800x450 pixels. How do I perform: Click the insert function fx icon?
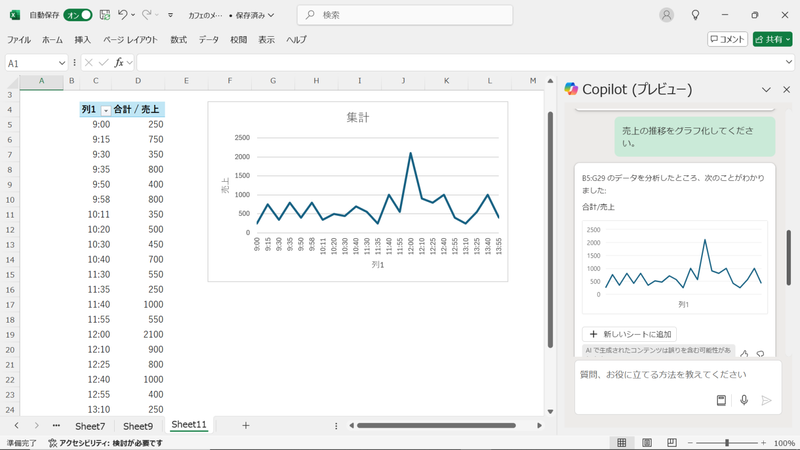[x=118, y=62]
